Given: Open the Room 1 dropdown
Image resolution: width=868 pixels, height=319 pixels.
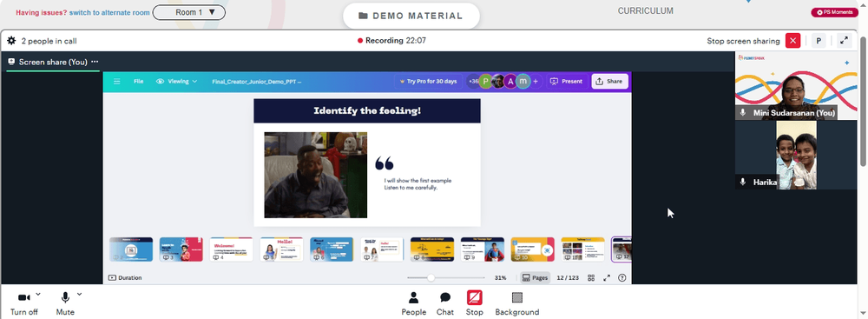Looking at the screenshot, I should [188, 12].
